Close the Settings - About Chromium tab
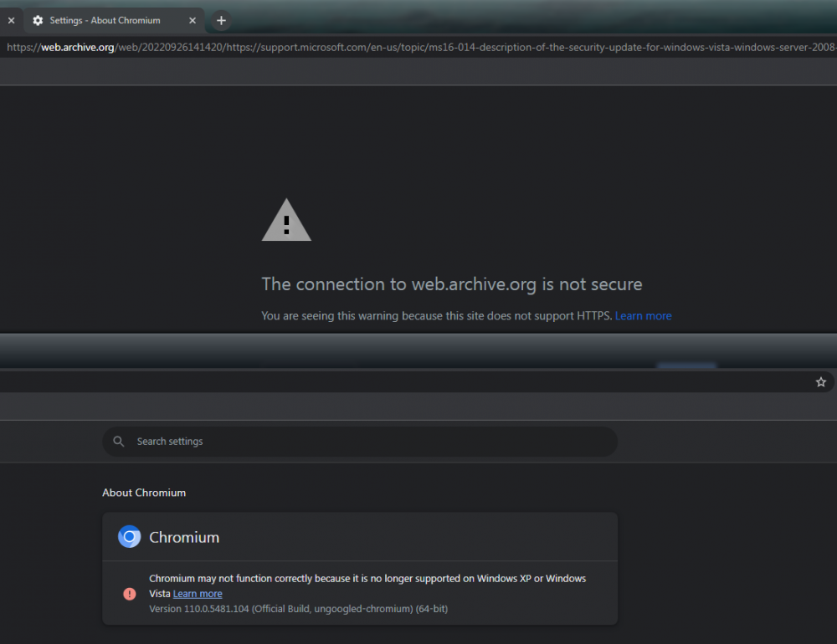The height and width of the screenshot is (644, 837). 192,20
